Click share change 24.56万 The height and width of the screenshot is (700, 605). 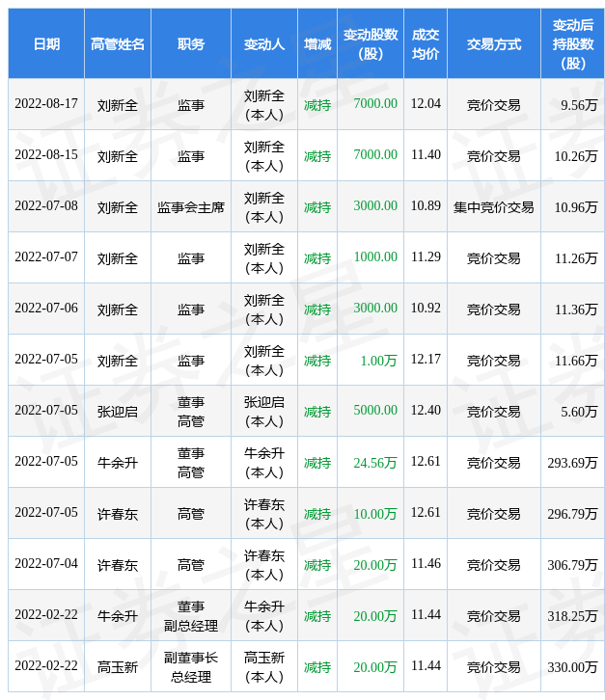pos(375,463)
